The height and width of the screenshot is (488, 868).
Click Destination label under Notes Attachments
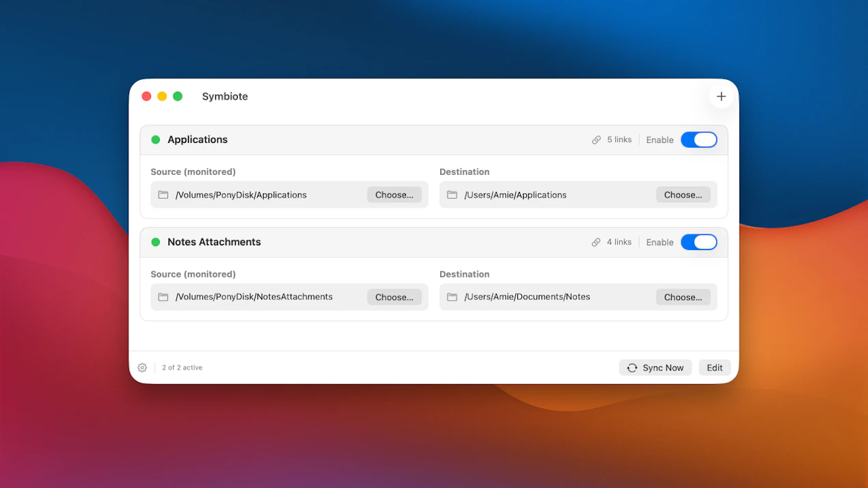point(465,274)
